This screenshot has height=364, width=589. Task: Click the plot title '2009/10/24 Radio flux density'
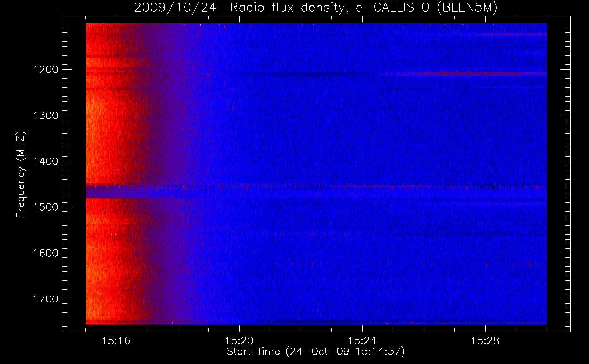pyautogui.click(x=316, y=8)
